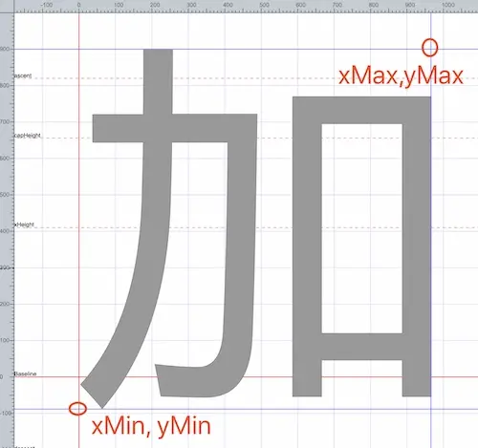Click the 500 mark on the top ruler
Viewport: 478px width, 448px height.
pyautogui.click(x=264, y=5)
